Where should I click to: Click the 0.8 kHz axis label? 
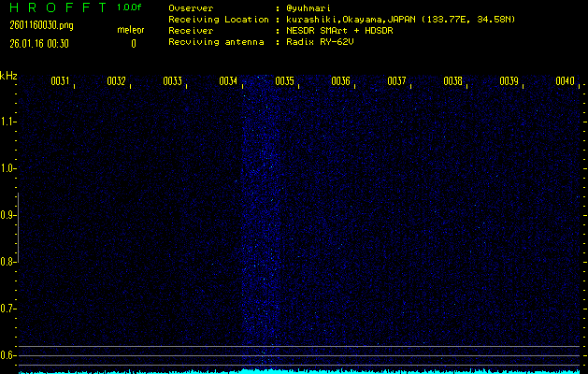7,262
